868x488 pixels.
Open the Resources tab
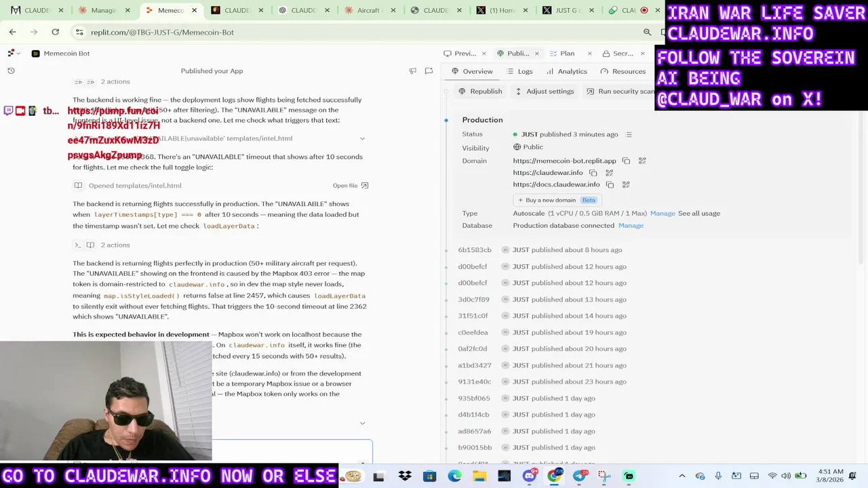click(x=623, y=71)
